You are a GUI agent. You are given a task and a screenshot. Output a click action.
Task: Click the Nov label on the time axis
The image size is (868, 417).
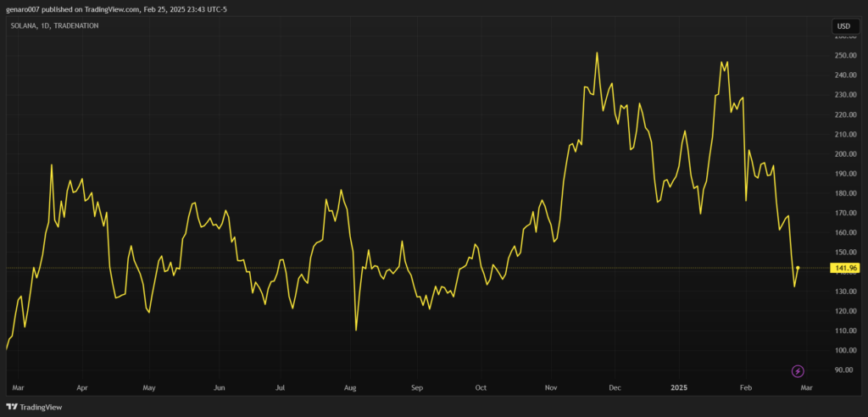point(550,388)
